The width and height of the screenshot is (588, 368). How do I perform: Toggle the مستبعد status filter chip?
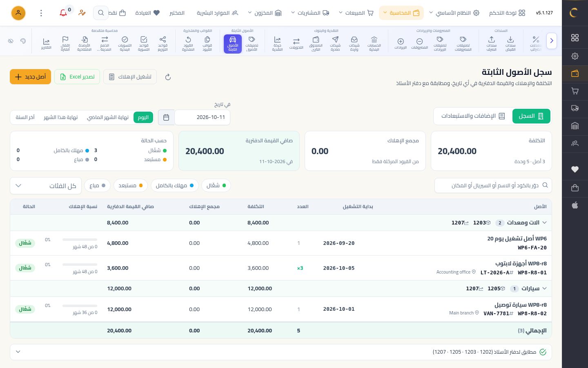[x=131, y=185]
